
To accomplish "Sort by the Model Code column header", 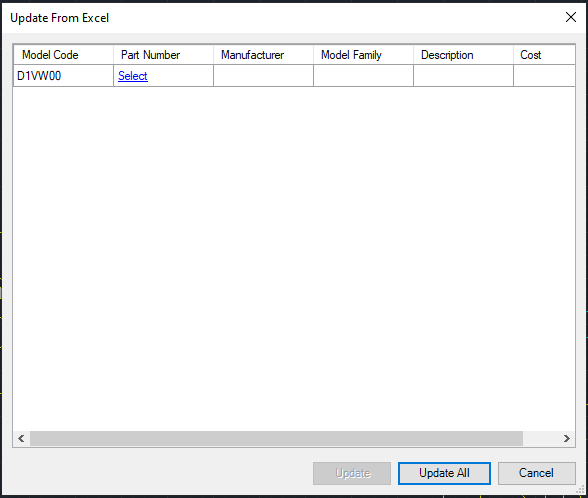I will point(63,55).
